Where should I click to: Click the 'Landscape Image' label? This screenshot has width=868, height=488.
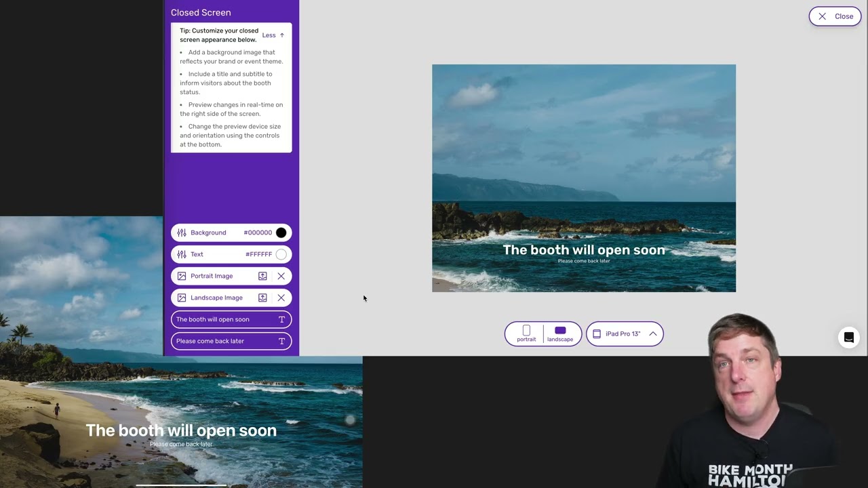pyautogui.click(x=216, y=298)
